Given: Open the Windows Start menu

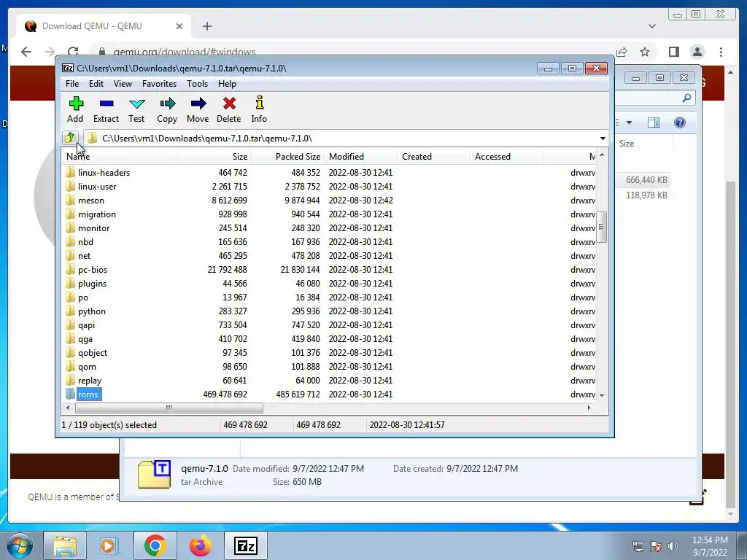Looking at the screenshot, I should point(20,545).
